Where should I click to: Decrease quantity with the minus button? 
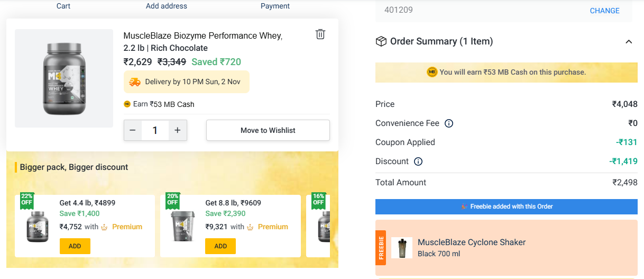click(x=133, y=130)
